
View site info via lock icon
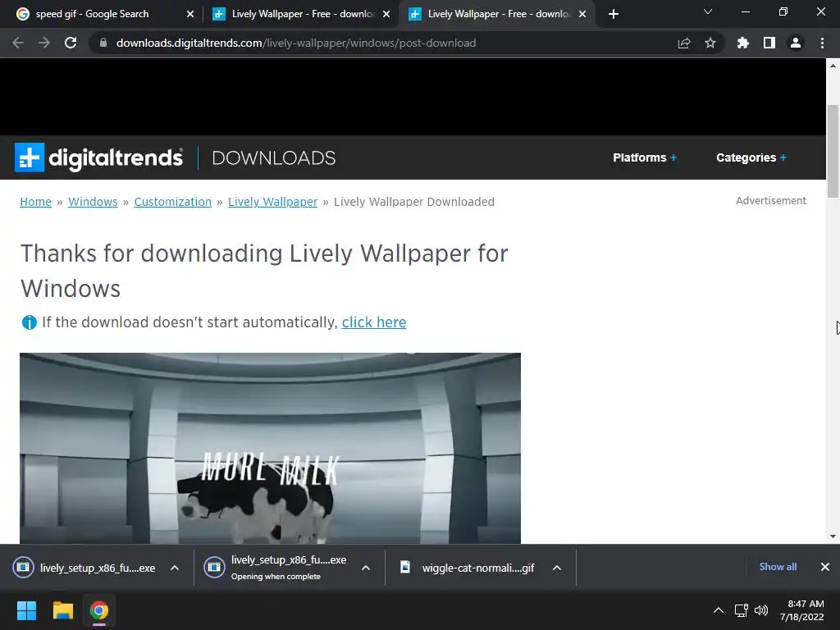pos(103,43)
